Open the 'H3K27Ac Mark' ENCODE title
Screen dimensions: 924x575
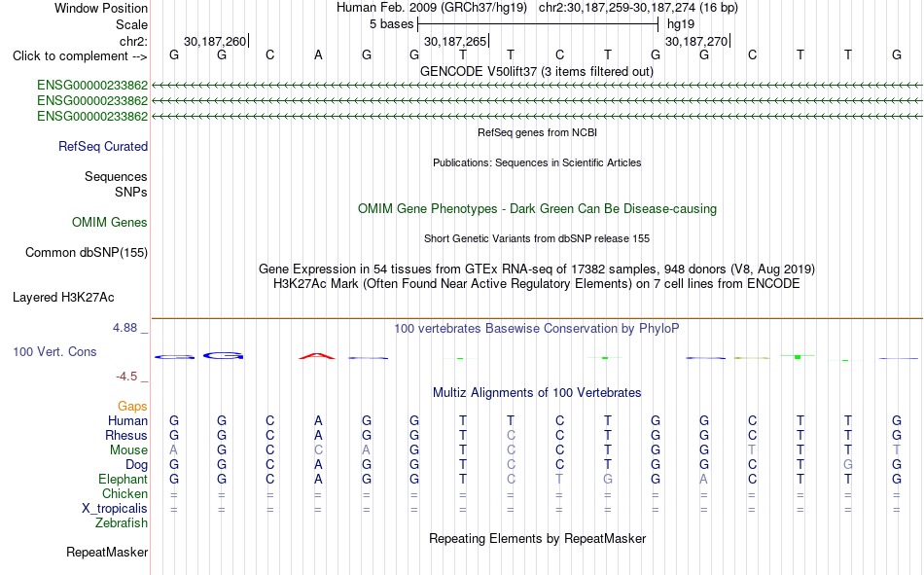click(x=537, y=284)
